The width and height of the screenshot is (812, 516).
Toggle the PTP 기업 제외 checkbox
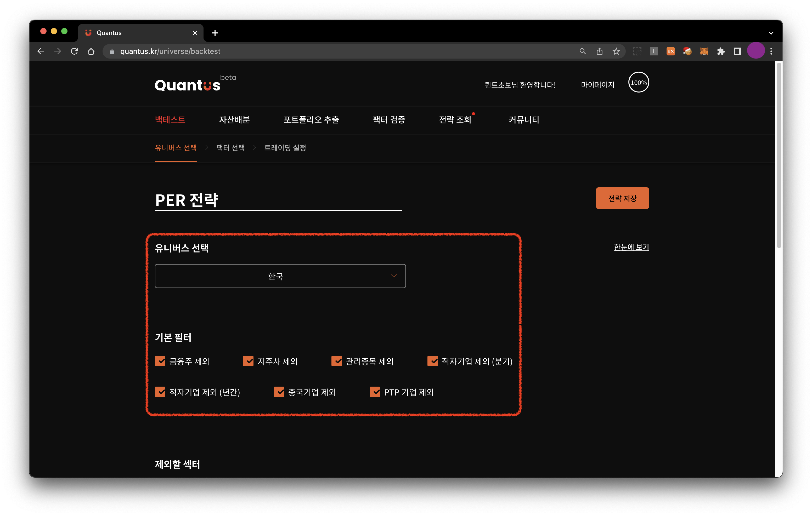(375, 392)
